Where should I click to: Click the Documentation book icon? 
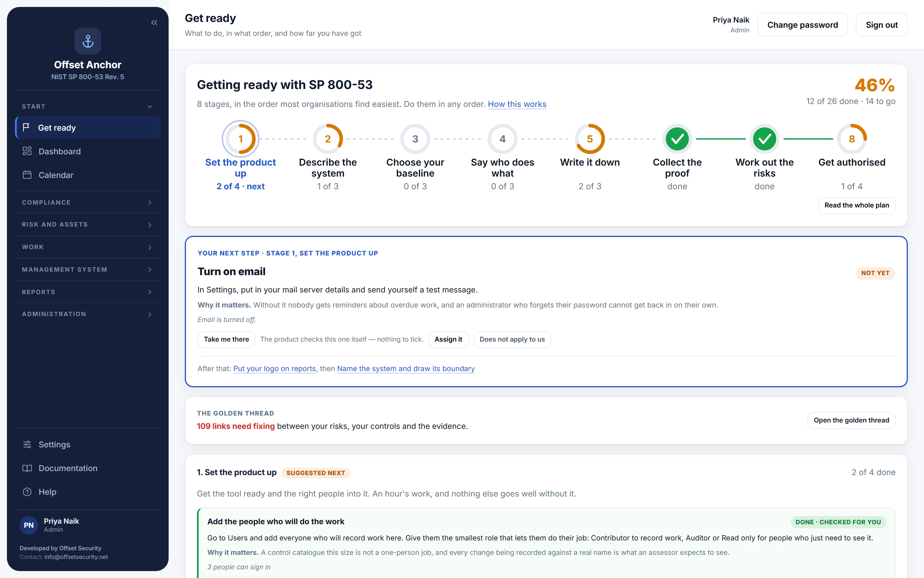[x=27, y=468]
